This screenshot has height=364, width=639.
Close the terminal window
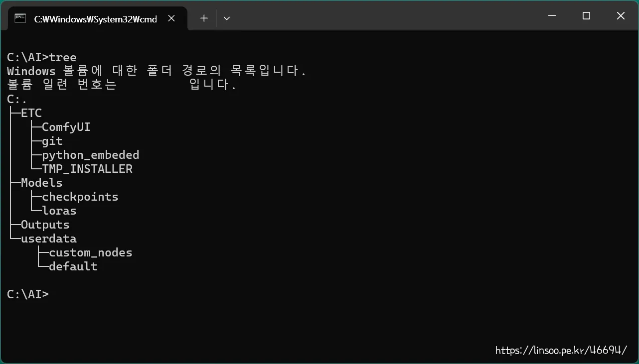[x=621, y=16]
